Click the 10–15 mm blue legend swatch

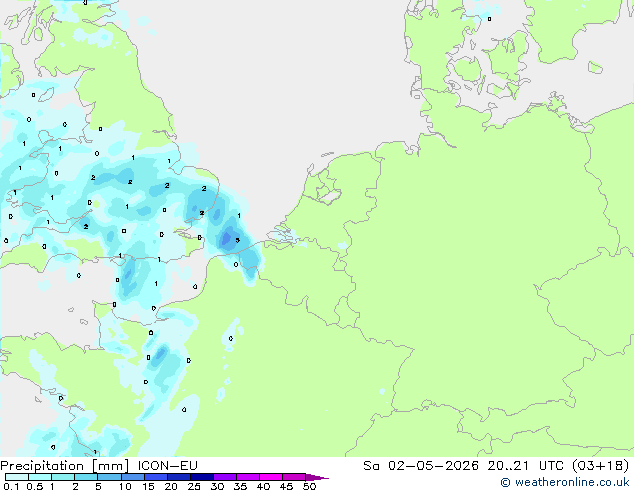coord(133,477)
